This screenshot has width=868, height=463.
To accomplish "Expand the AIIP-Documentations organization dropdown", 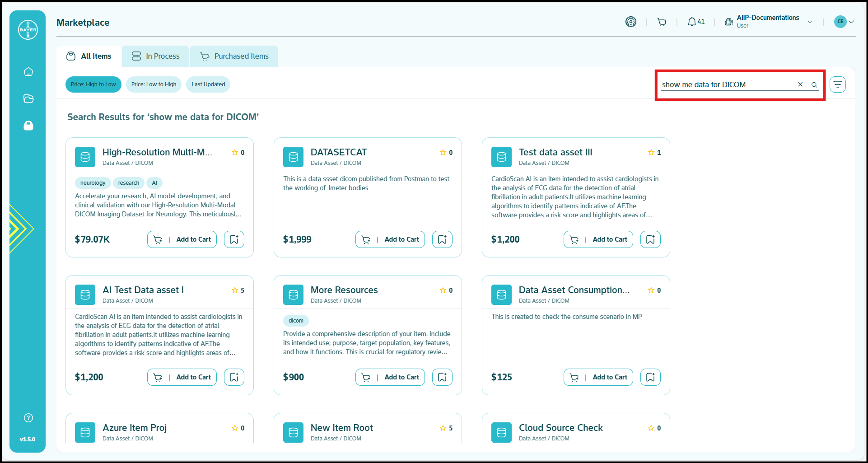I will point(810,22).
